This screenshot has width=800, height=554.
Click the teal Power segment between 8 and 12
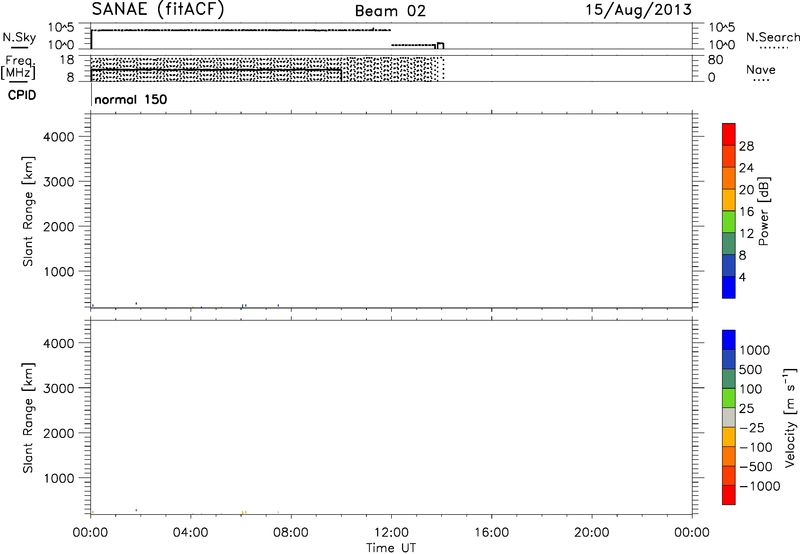click(x=729, y=243)
